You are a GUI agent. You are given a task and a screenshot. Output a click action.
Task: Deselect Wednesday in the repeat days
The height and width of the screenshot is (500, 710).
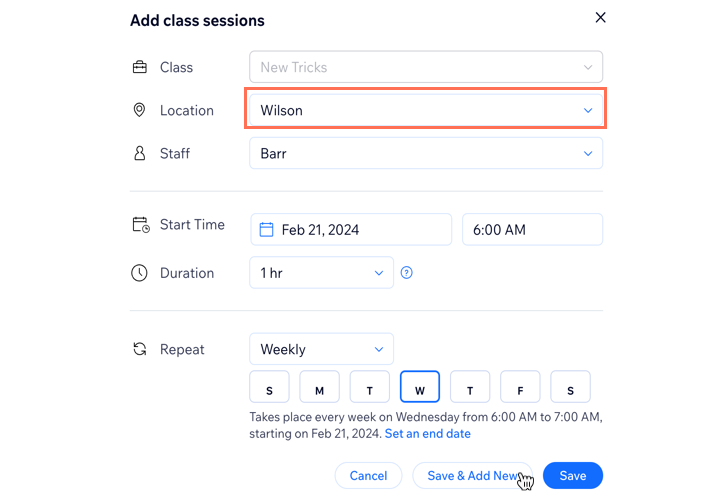click(x=420, y=387)
